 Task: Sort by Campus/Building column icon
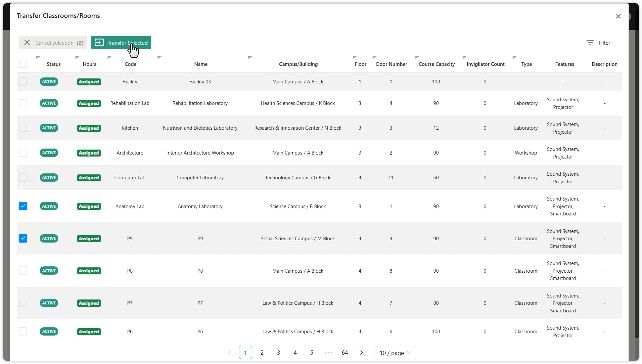point(250,58)
